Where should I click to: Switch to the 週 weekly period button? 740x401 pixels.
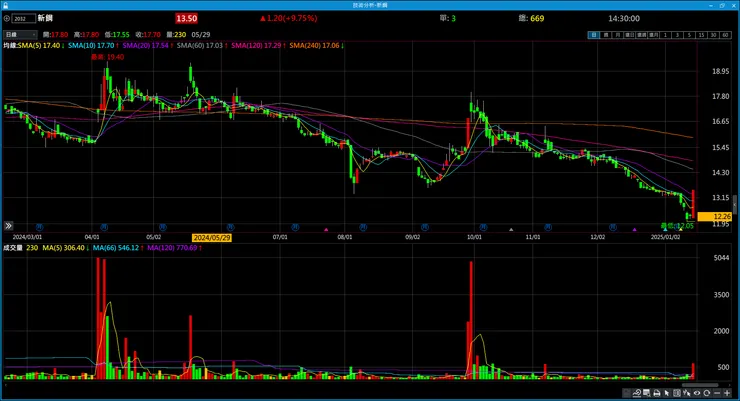(x=605, y=35)
